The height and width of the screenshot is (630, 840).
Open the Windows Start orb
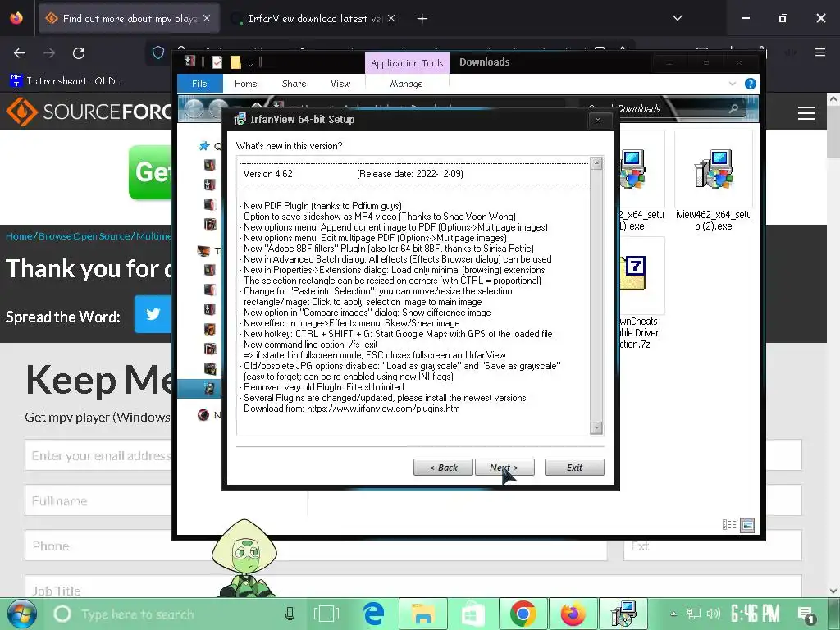coord(21,614)
